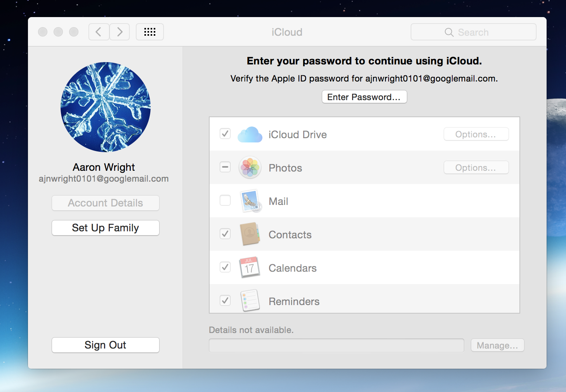566x392 pixels.
Task: Open Options for Photos
Action: pyautogui.click(x=476, y=168)
